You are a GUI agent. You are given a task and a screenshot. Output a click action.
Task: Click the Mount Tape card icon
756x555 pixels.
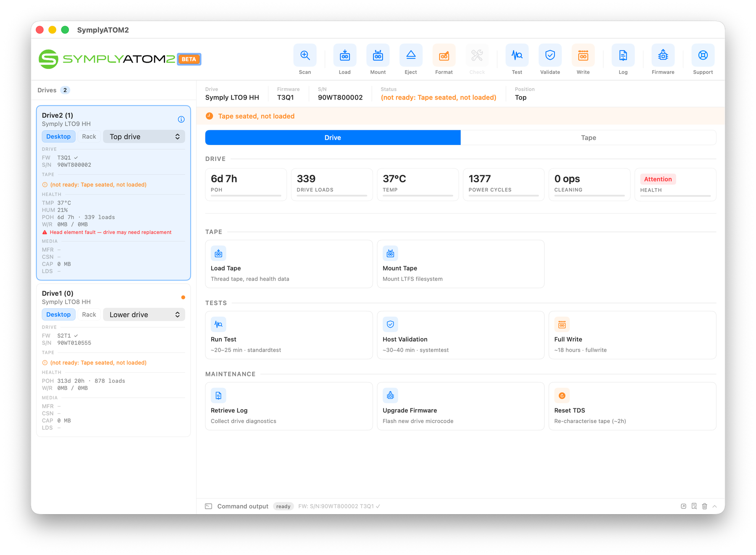(390, 253)
